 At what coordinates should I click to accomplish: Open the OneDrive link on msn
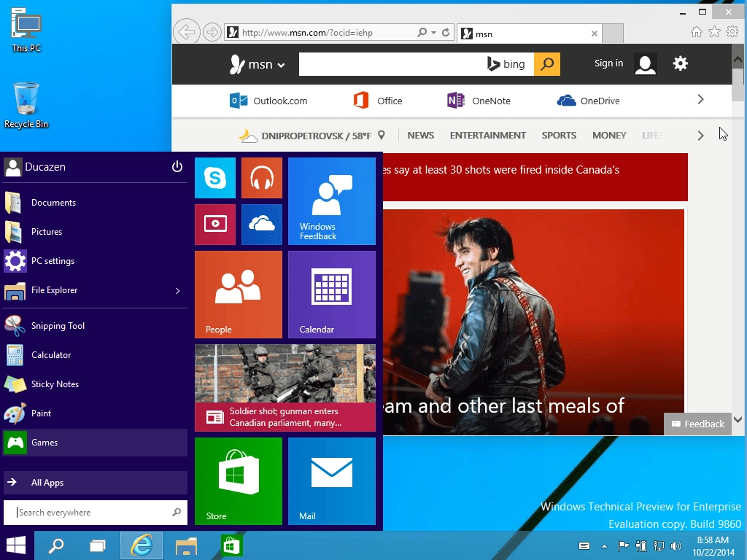tap(589, 101)
